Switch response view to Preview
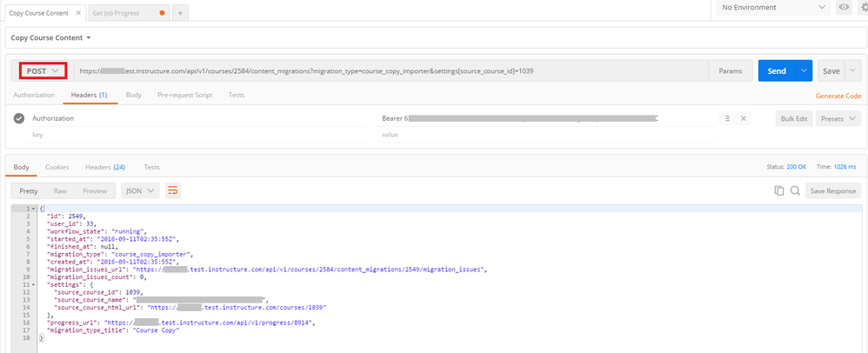 point(94,190)
